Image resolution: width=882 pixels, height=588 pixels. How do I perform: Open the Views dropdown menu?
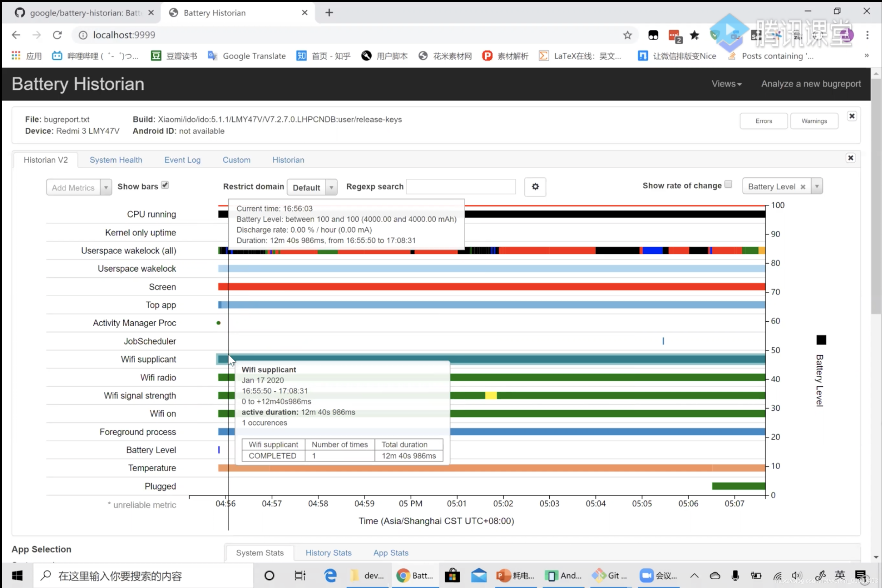click(726, 84)
